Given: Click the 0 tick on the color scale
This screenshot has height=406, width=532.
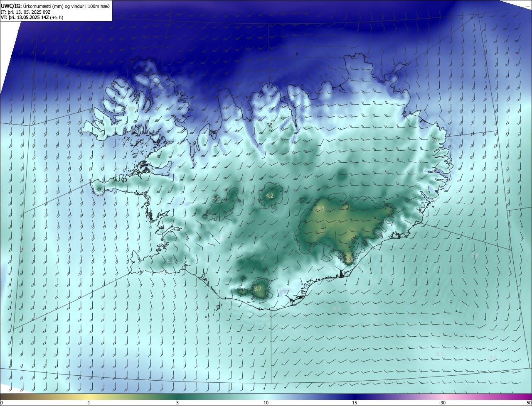Looking at the screenshot, I should click(x=2, y=403).
